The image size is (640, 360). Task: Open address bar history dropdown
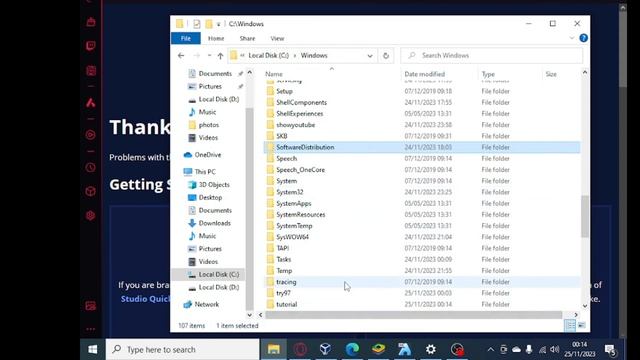click(x=370, y=56)
